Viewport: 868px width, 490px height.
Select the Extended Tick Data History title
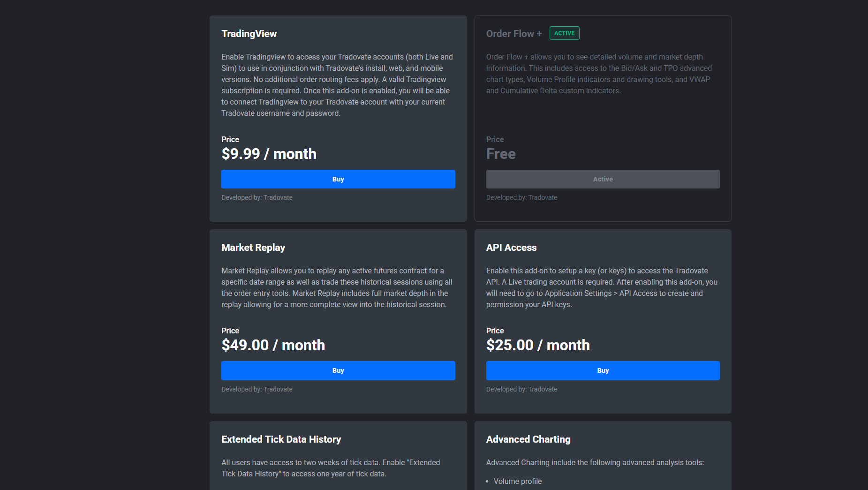[x=281, y=439]
